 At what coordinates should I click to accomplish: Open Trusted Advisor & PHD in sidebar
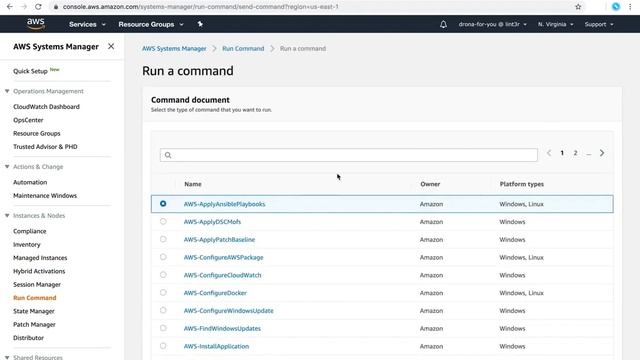click(45, 147)
